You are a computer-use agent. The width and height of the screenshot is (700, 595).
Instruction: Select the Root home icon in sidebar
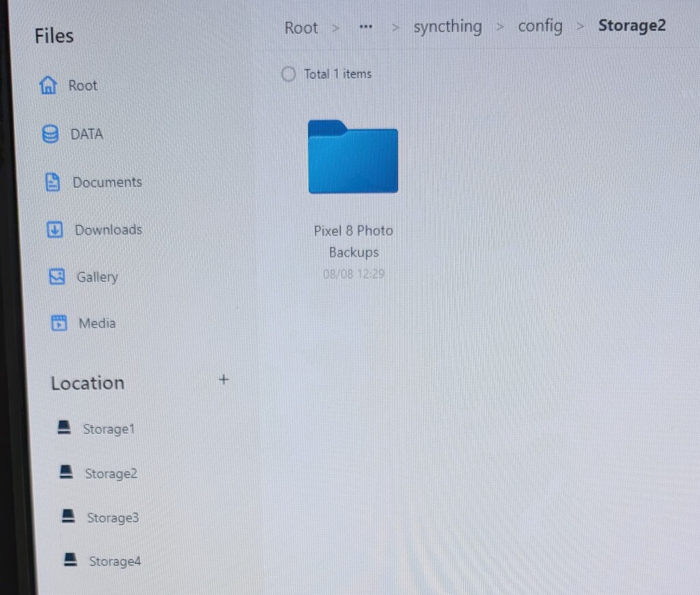click(47, 85)
